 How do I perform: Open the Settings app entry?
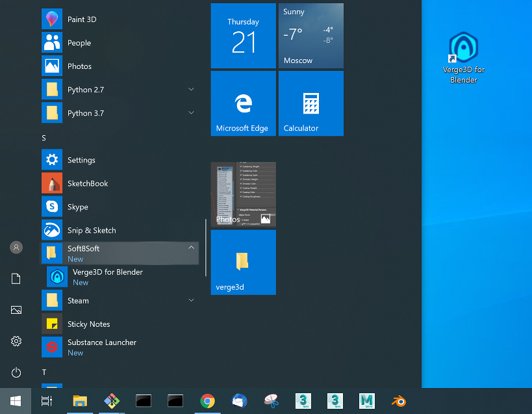point(120,160)
